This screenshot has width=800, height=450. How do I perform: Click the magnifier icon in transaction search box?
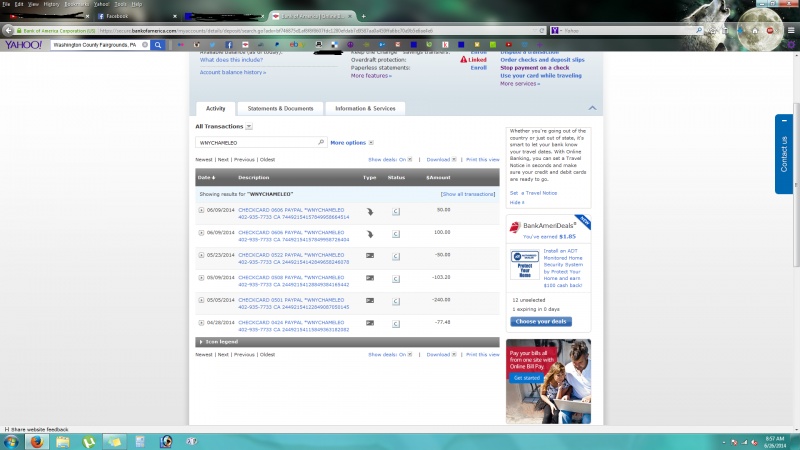pos(321,142)
